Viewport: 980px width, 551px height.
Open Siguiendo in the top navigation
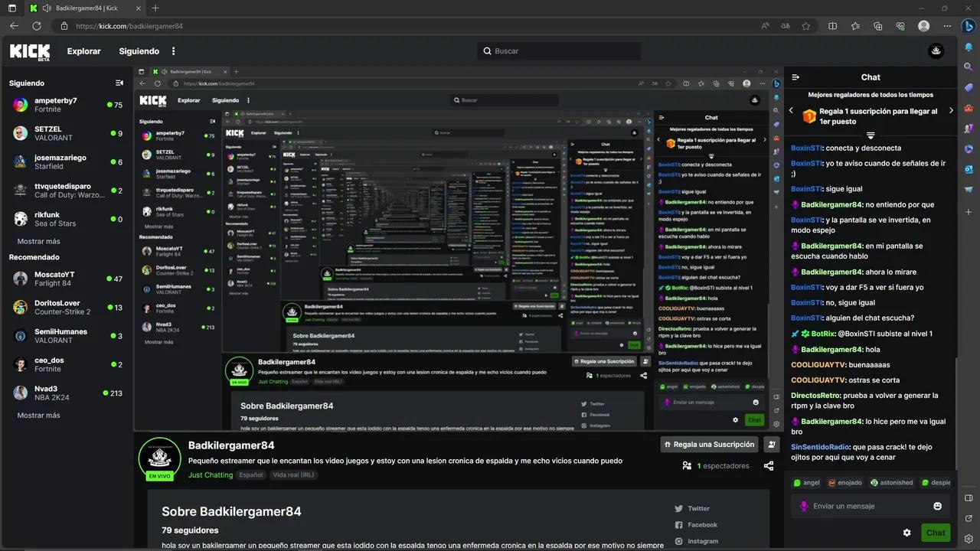(139, 51)
